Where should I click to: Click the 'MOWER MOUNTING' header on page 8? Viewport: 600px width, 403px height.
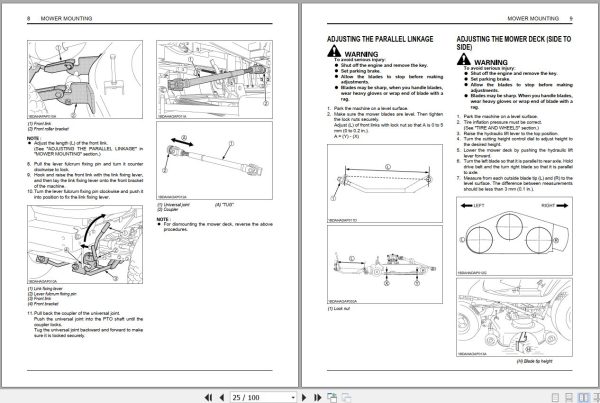click(66, 18)
